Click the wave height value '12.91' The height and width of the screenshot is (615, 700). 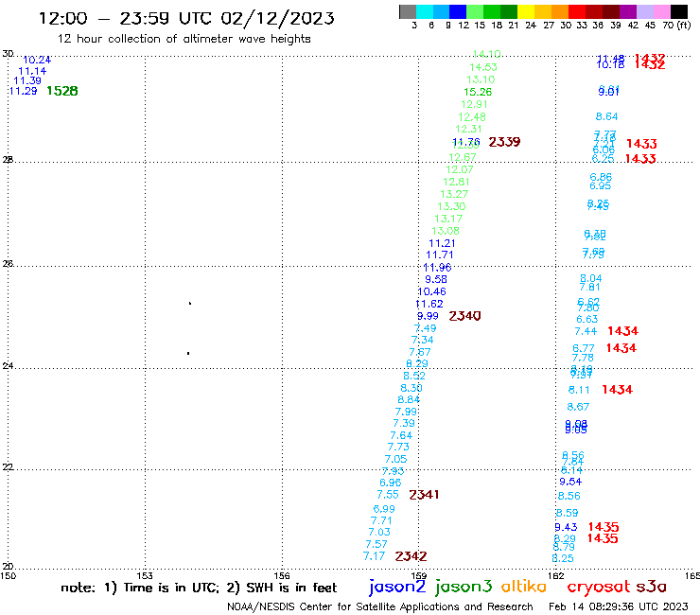pos(474,104)
